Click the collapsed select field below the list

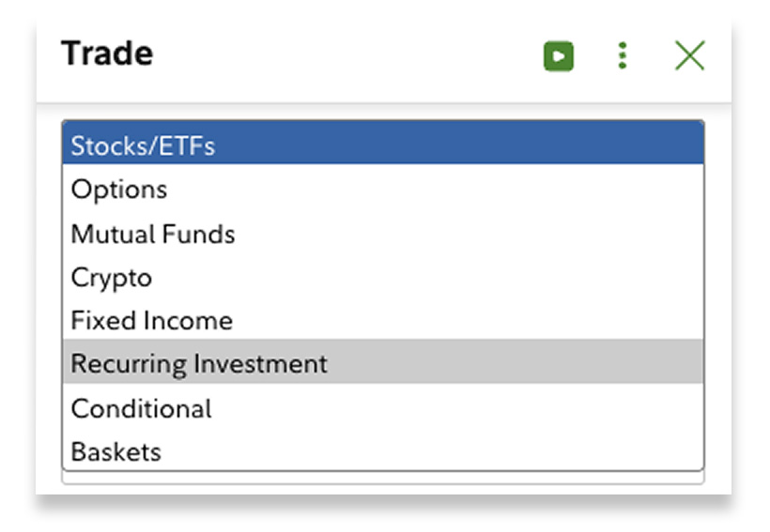click(382, 479)
